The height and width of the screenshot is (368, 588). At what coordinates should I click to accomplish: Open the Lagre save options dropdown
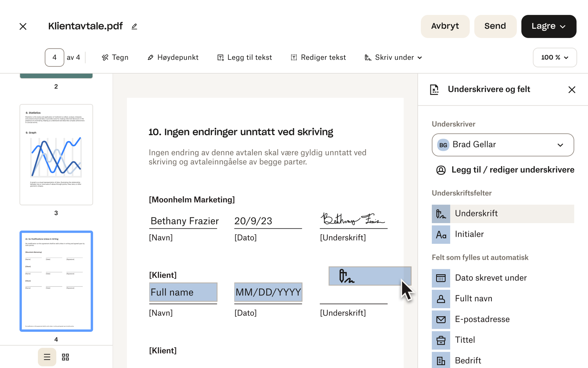click(x=548, y=26)
